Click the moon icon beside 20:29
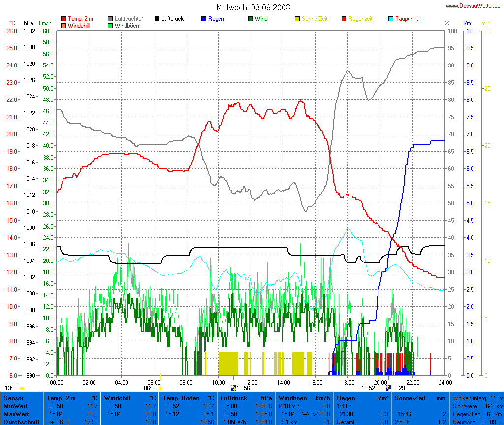Viewport: 504px width, 425px height. tap(388, 388)
